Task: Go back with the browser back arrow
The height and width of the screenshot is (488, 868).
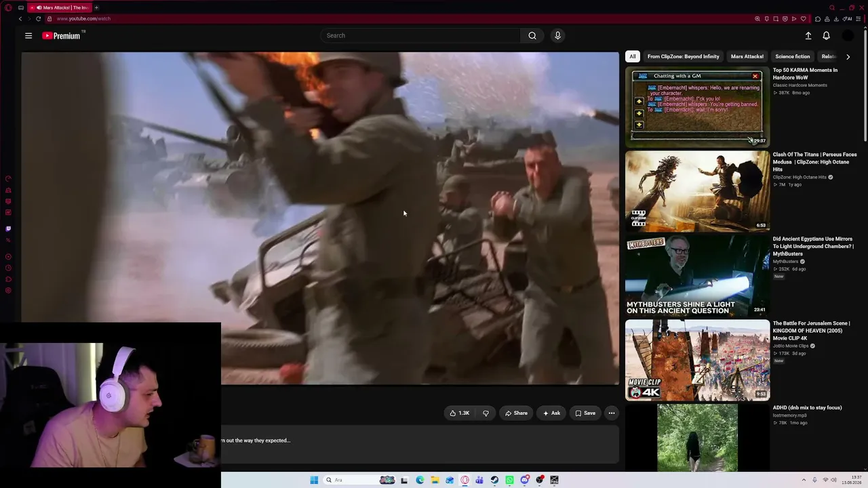Action: (x=20, y=19)
